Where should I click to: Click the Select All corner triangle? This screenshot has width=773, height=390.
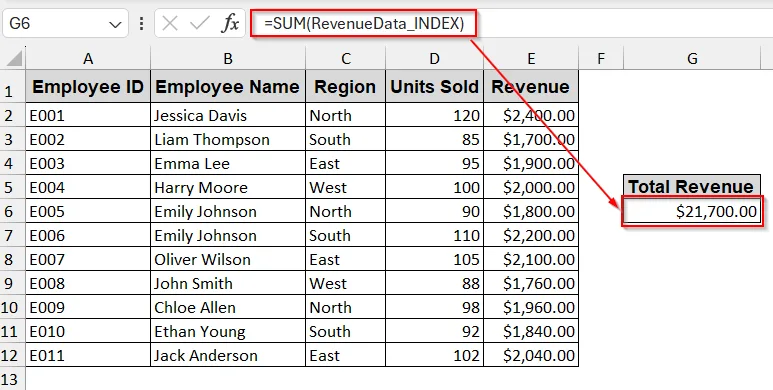pyautogui.click(x=14, y=58)
